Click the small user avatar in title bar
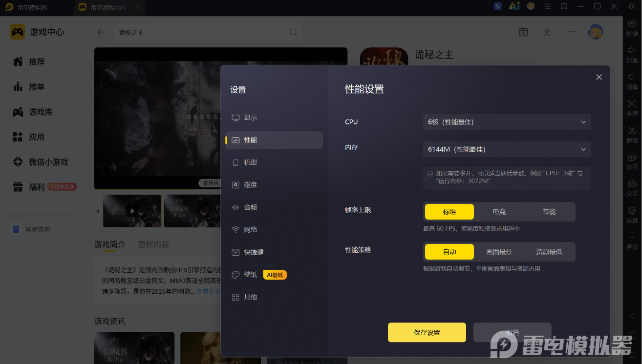 [531, 6]
